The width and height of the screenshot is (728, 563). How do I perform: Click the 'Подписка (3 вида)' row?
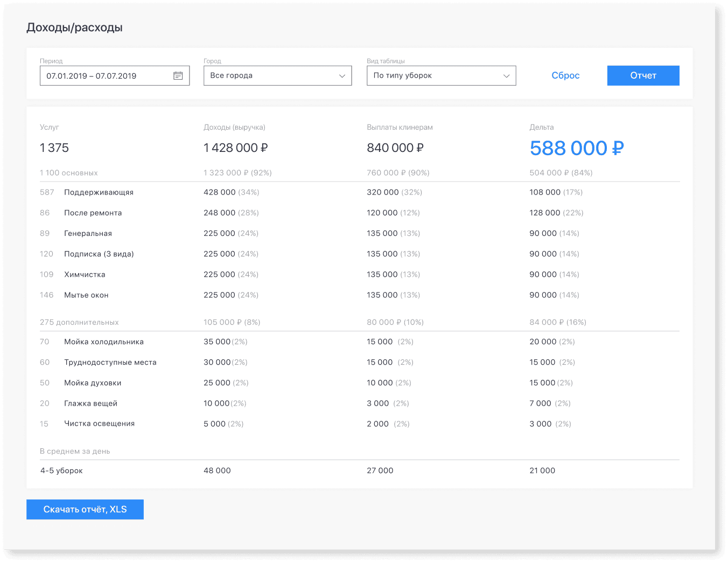(99, 254)
